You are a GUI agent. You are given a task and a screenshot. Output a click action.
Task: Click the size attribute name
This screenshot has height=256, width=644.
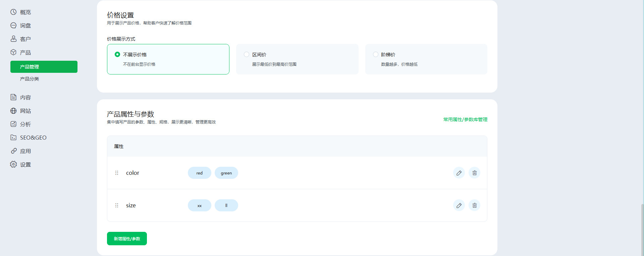[x=131, y=205]
